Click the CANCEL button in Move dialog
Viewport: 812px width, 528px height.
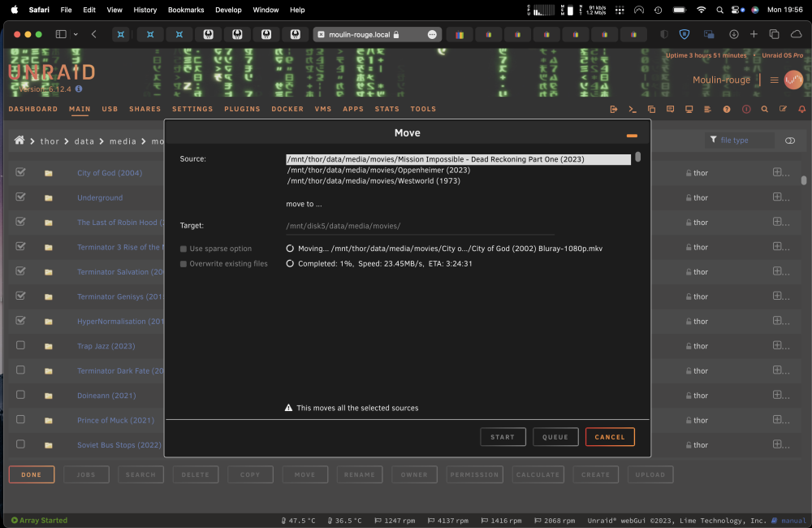coord(610,437)
